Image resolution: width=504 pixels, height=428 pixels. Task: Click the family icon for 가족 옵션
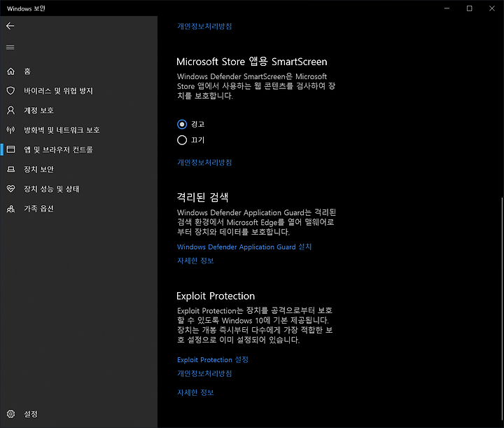pos(11,209)
